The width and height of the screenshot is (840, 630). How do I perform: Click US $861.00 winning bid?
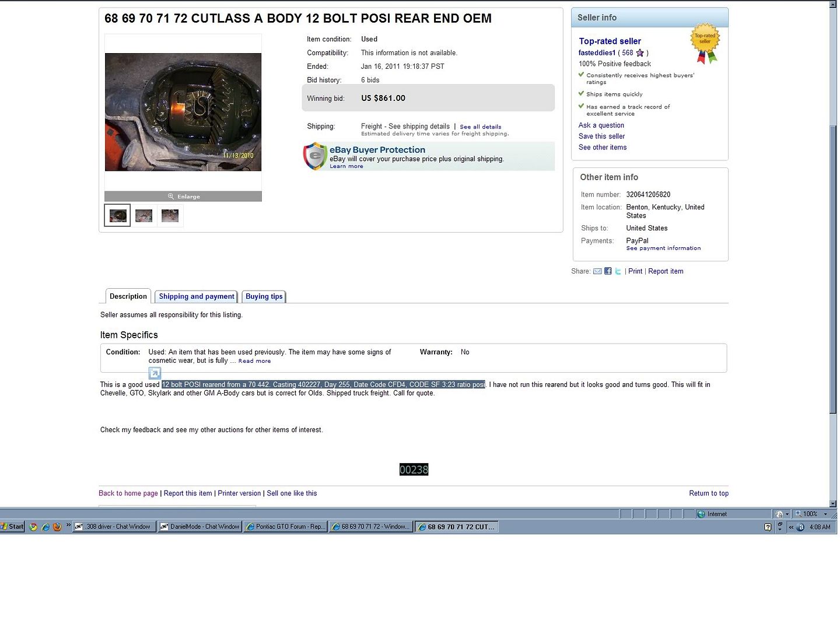383,98
